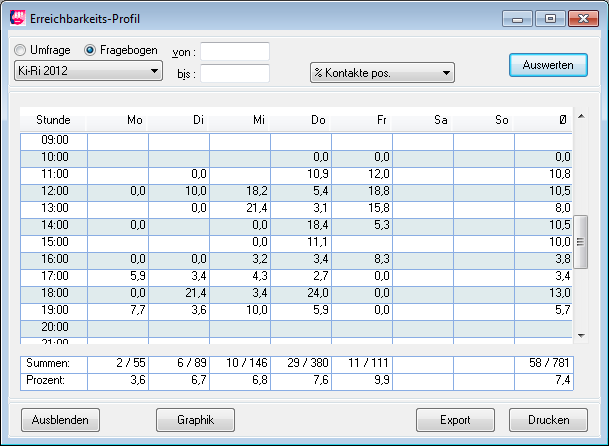Click the scrollbar up arrow
609x446 pixels.
(580, 116)
